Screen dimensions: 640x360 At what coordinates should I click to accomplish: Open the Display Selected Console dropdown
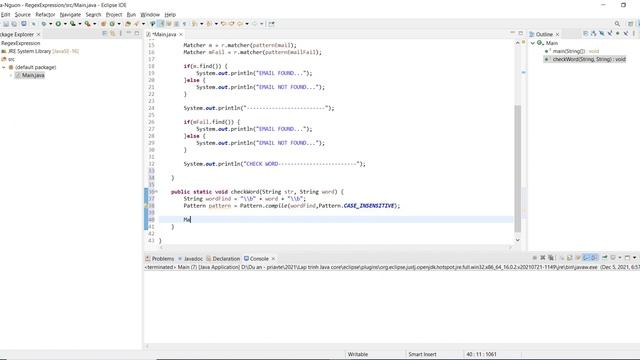coord(620,258)
